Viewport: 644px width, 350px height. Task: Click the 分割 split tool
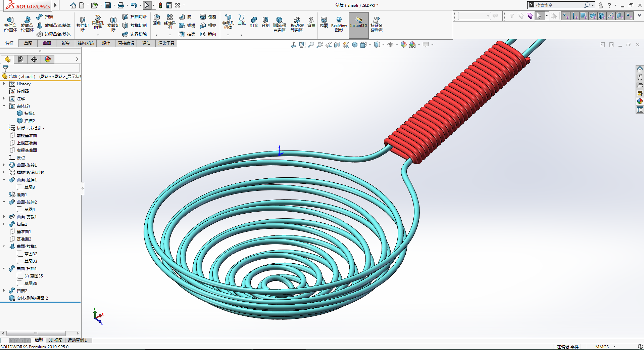(265, 22)
